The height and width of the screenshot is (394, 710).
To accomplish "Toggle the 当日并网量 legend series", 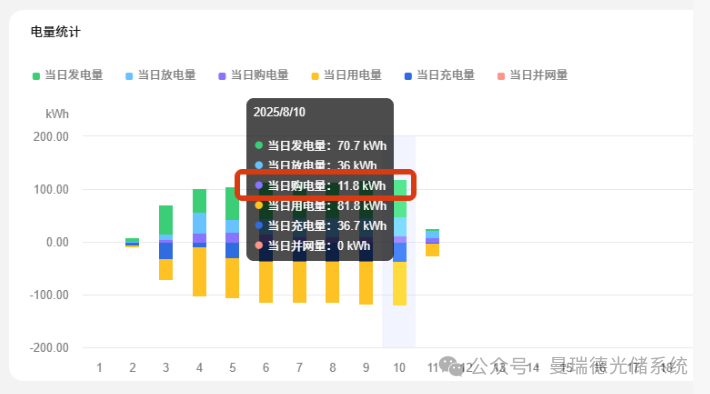I will point(532,75).
